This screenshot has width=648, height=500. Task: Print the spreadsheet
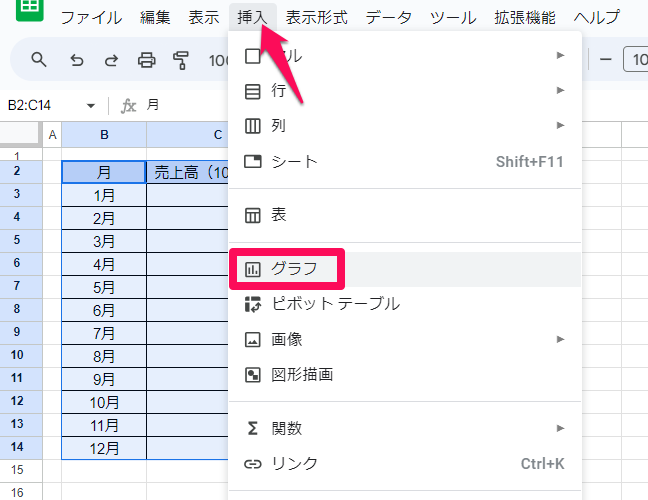[x=146, y=60]
